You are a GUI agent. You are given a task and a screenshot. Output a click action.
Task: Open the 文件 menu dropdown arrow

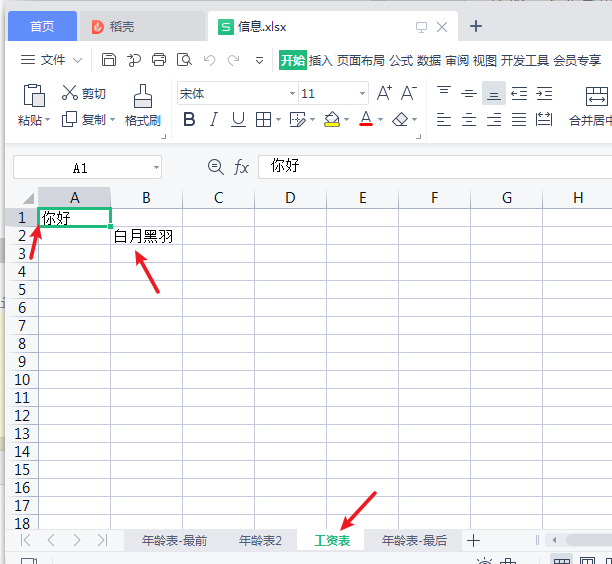tap(78, 60)
